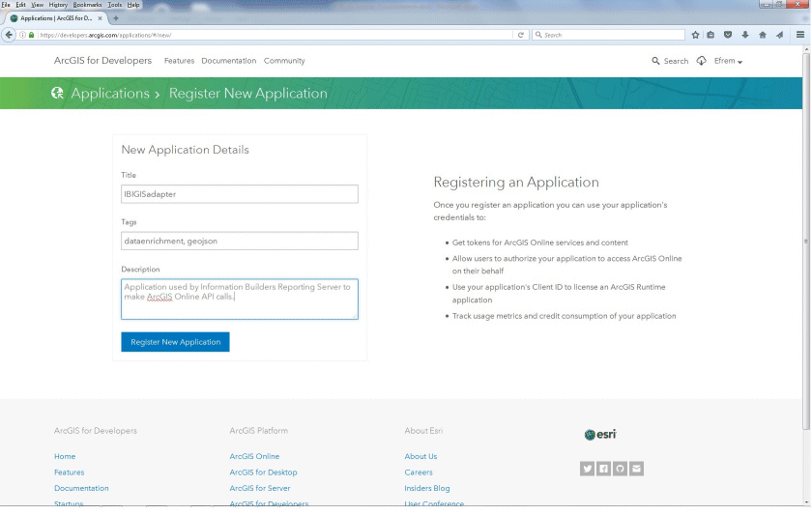Open footer ArcGIS Online link
This screenshot has height=514, width=812.
pos(254,456)
